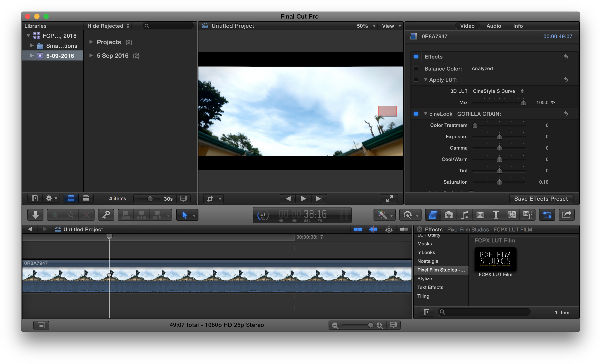Image resolution: width=601 pixels, height=364 pixels.
Task: Open the Share project icon
Action: coord(566,215)
